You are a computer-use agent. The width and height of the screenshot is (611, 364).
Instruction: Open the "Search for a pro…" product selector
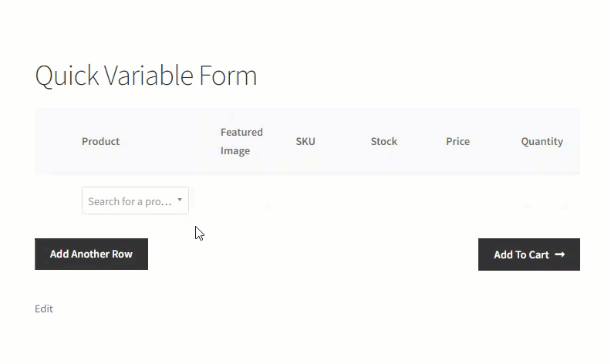tap(135, 201)
